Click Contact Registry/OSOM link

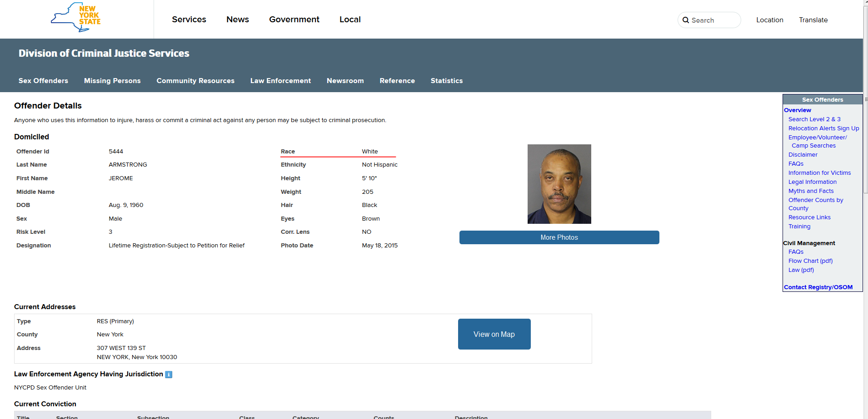tap(818, 287)
